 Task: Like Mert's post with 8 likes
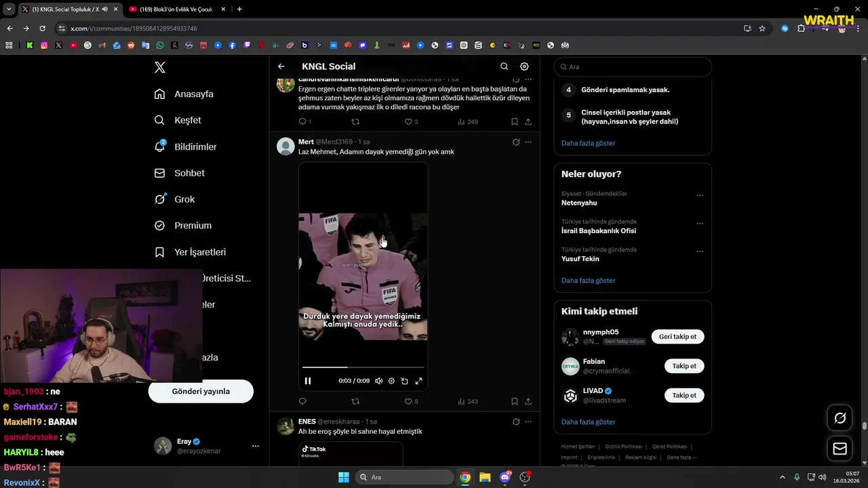[x=411, y=401]
